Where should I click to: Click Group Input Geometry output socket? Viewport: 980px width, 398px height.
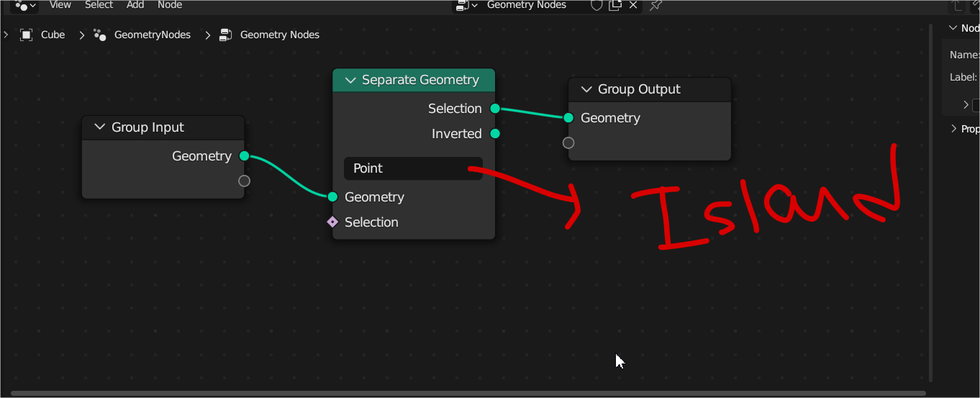(x=244, y=156)
